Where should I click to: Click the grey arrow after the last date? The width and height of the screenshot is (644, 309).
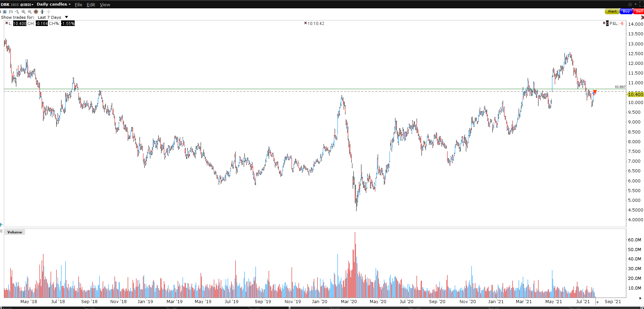597,302
